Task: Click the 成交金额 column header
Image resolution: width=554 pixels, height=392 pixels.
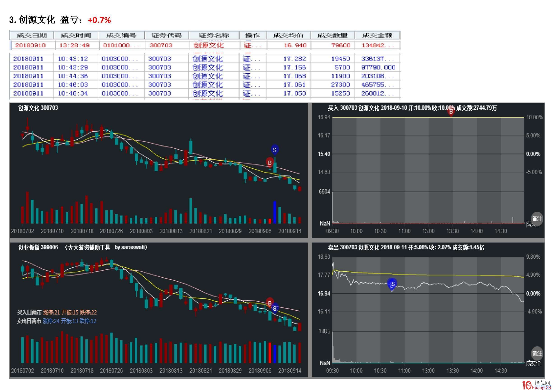Action: pos(377,35)
